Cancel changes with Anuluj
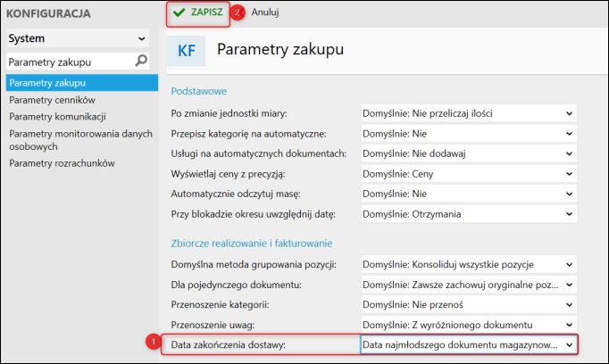609x364 pixels. tap(265, 12)
